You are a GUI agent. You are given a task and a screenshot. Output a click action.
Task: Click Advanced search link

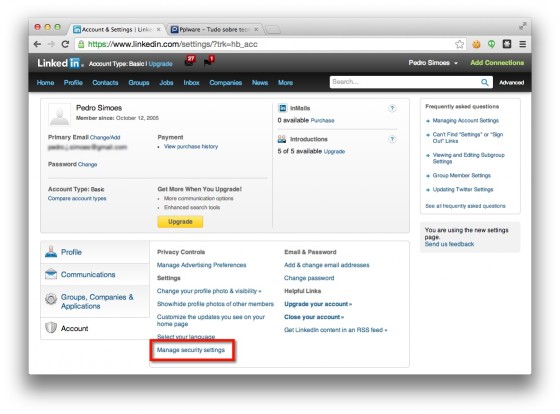pos(511,83)
